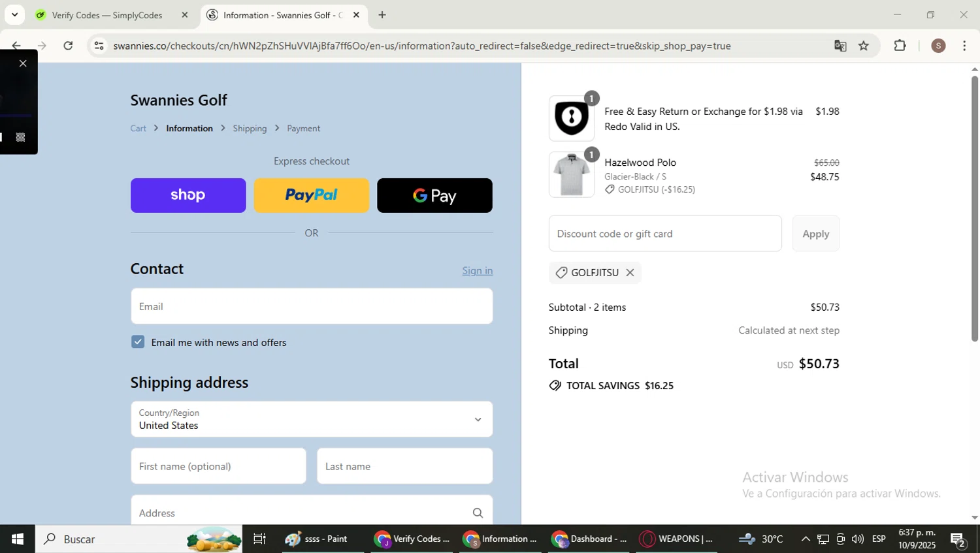
Task: Pay with PayPal button
Action: [x=312, y=195]
